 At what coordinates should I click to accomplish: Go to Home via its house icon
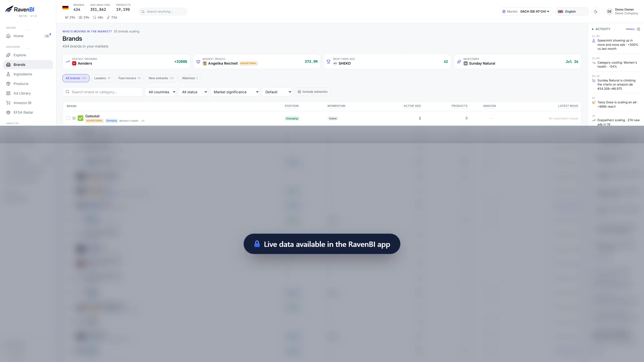[8, 36]
